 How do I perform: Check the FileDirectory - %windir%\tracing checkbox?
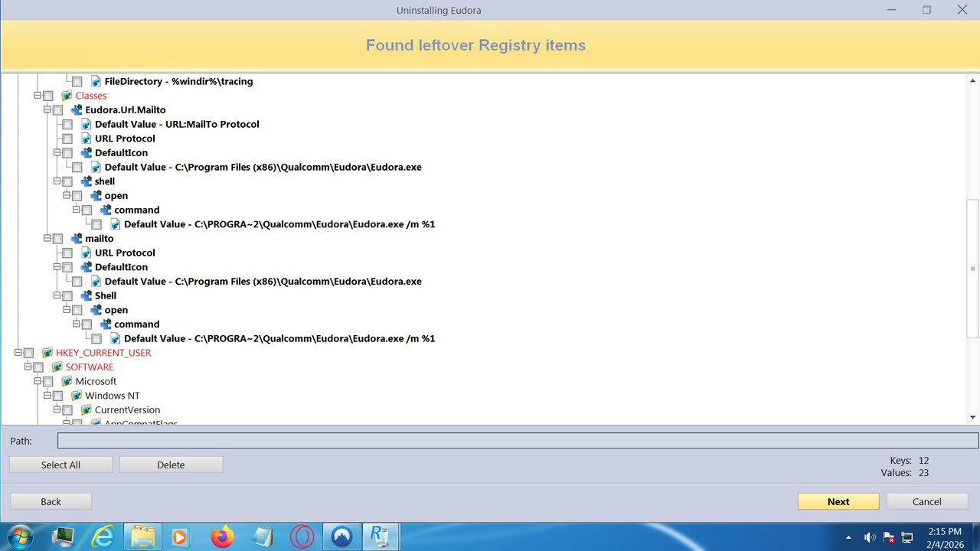[77, 82]
